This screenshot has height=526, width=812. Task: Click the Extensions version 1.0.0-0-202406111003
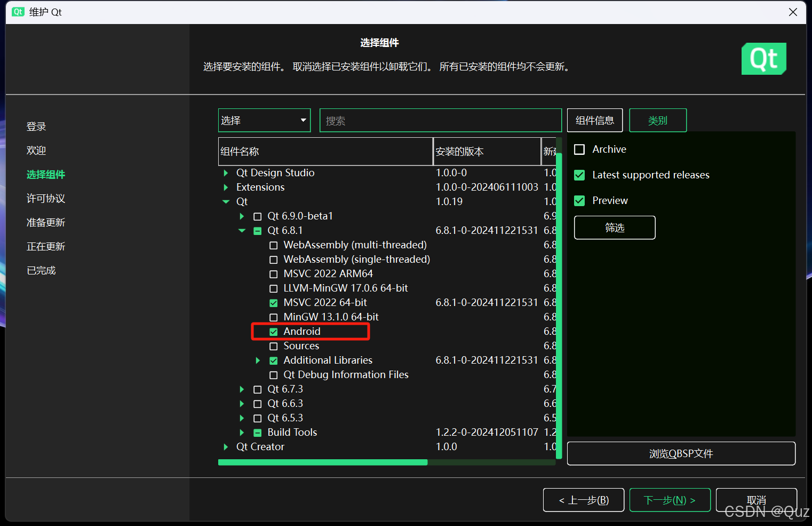click(x=487, y=187)
